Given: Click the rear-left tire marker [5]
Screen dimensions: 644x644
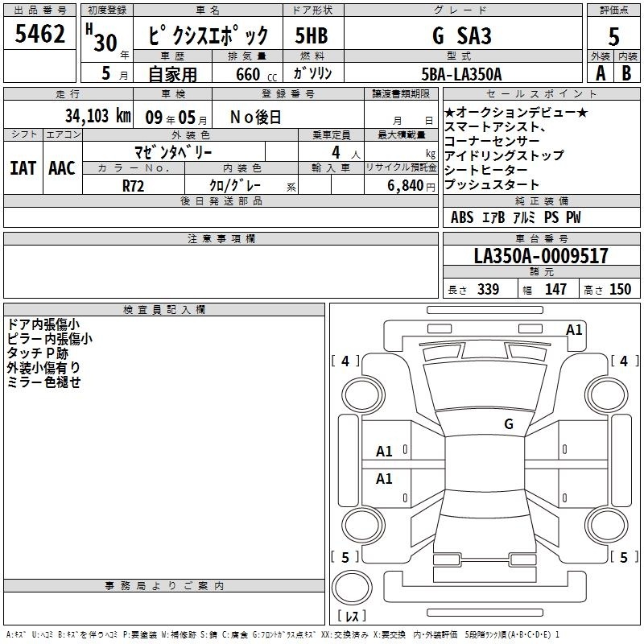Looking at the screenshot, I should point(345,557).
